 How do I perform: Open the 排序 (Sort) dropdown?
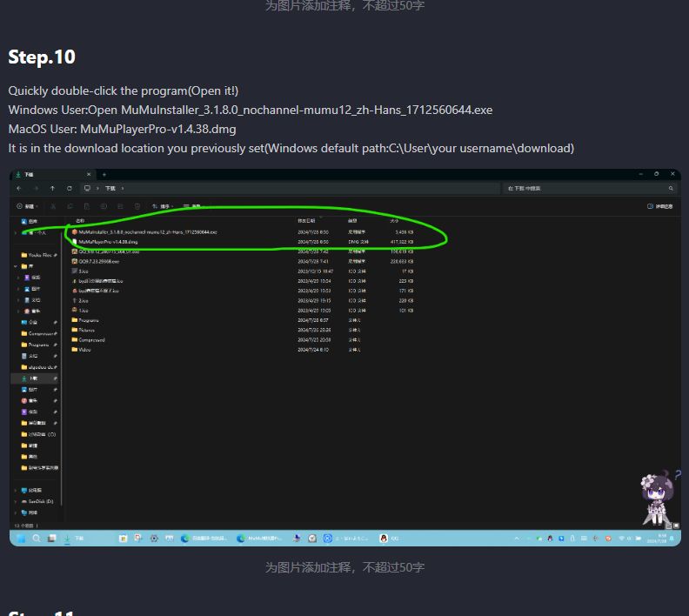[162, 206]
